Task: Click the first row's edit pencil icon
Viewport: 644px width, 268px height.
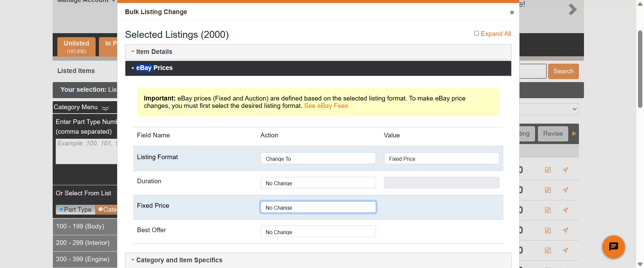Action: click(548, 170)
